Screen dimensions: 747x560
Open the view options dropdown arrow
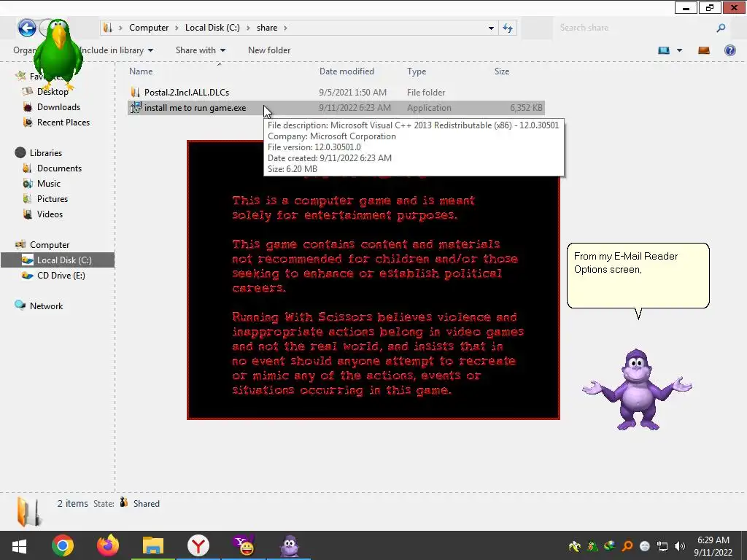pos(679,50)
